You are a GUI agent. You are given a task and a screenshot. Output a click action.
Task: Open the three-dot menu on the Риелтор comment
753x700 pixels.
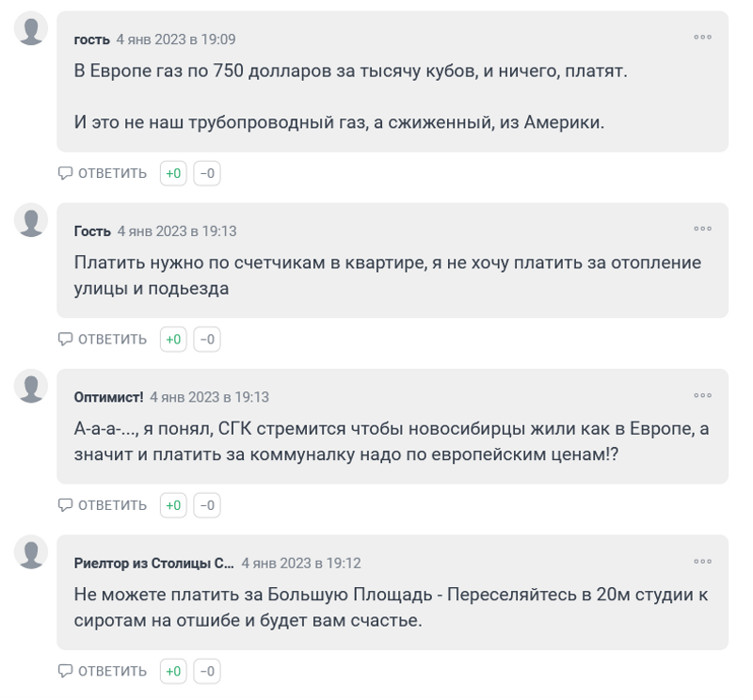702,562
